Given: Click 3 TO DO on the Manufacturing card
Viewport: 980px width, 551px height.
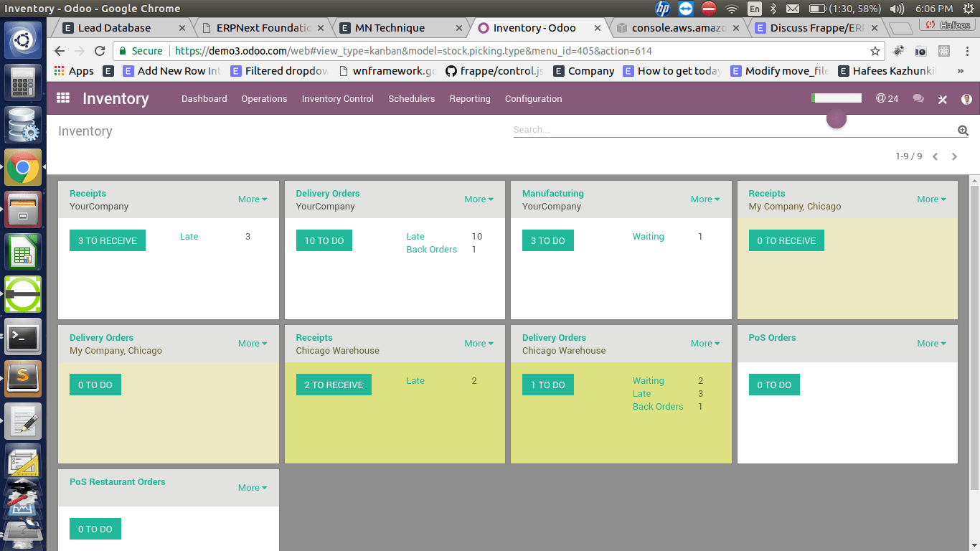Looking at the screenshot, I should click(x=547, y=241).
